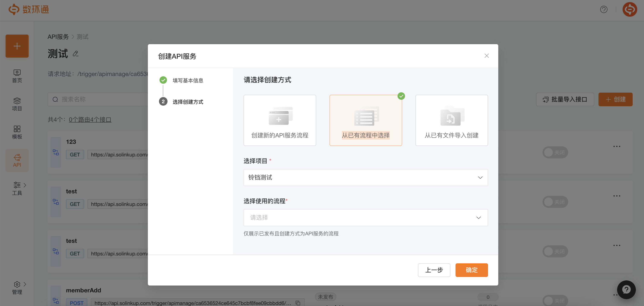Expand the 工具 submenu chevron
This screenshot has width=644, height=306.
25,185
